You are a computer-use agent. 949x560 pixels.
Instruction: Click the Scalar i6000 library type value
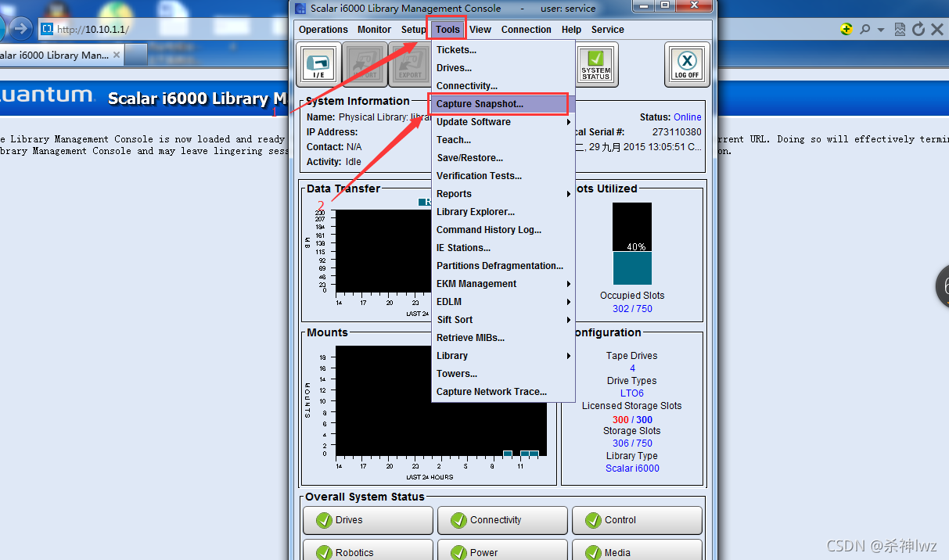point(632,468)
